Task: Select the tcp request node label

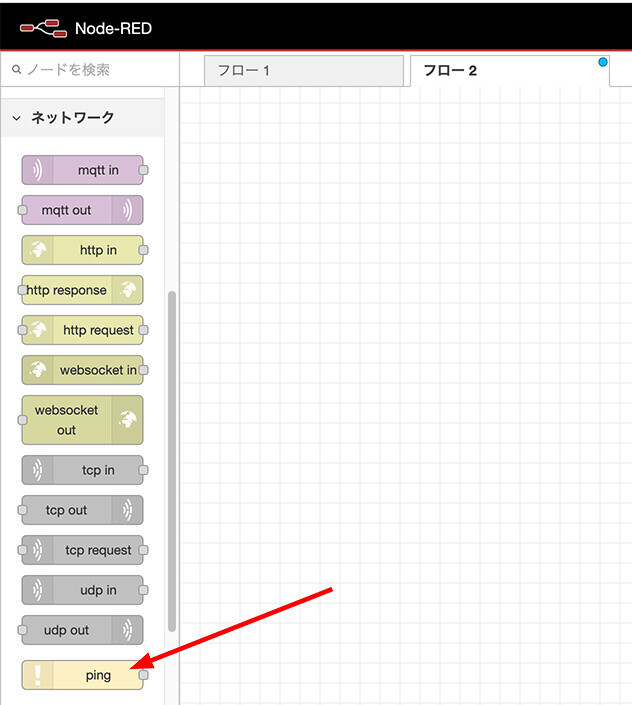Action: tap(98, 550)
